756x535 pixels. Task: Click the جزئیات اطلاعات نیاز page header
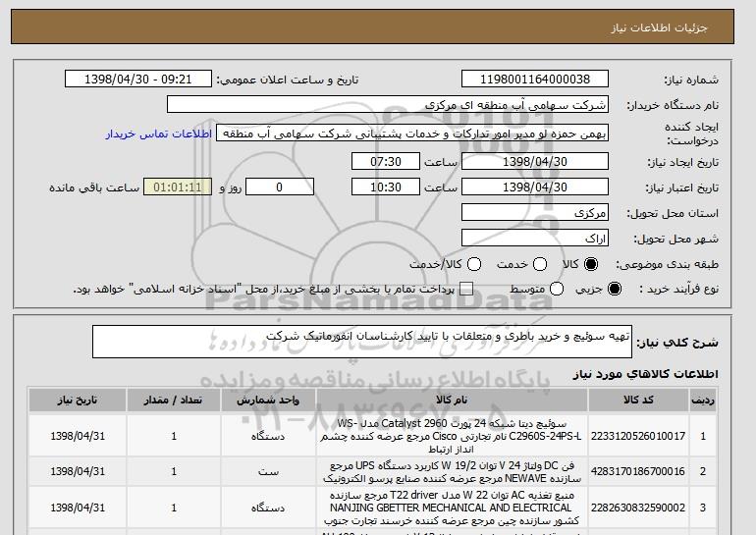pyautogui.click(x=659, y=27)
